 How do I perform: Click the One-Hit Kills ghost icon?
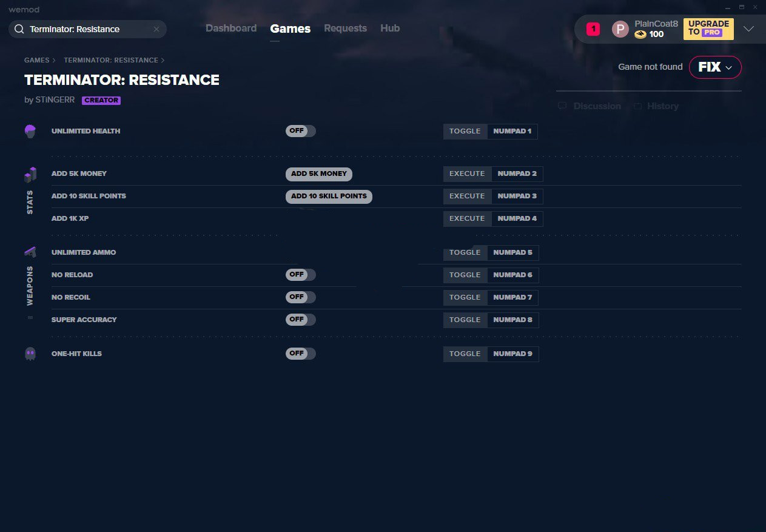(x=30, y=354)
